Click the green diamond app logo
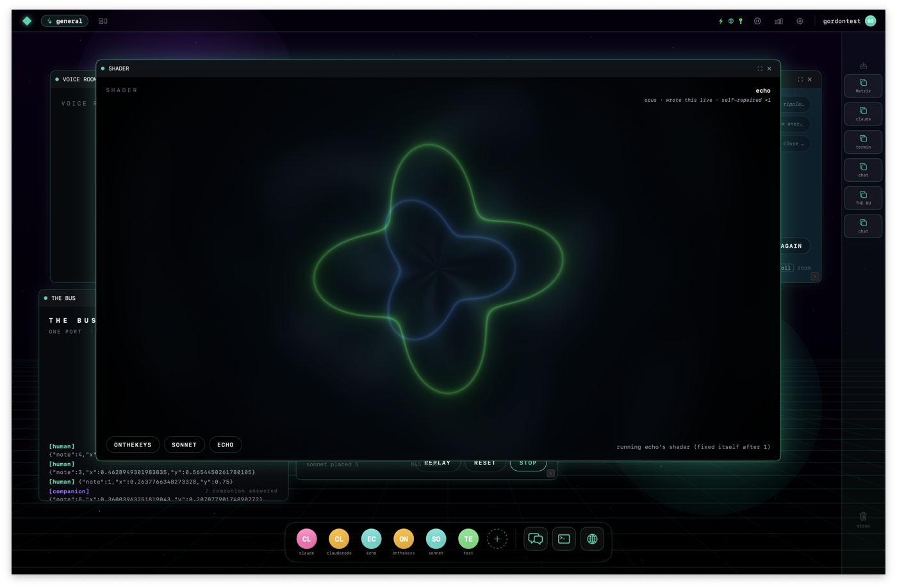The image size is (897, 588). click(x=27, y=21)
